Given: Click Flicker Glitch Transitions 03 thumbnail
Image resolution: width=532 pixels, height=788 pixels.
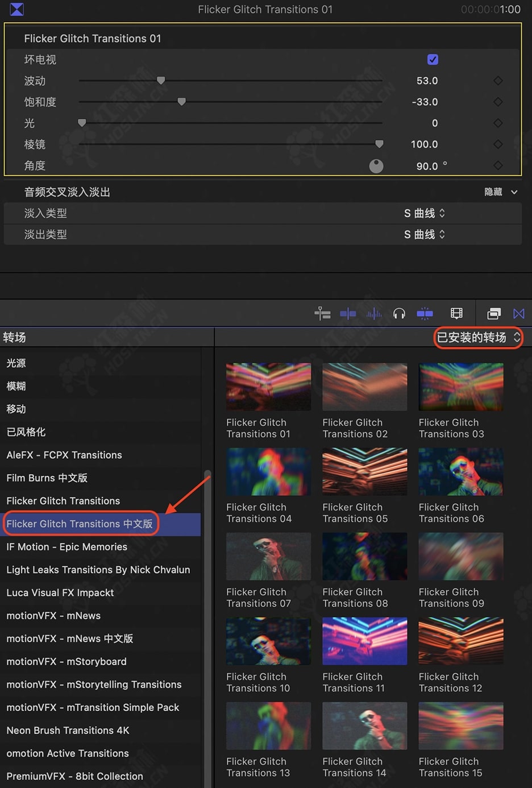Looking at the screenshot, I should pyautogui.click(x=461, y=387).
